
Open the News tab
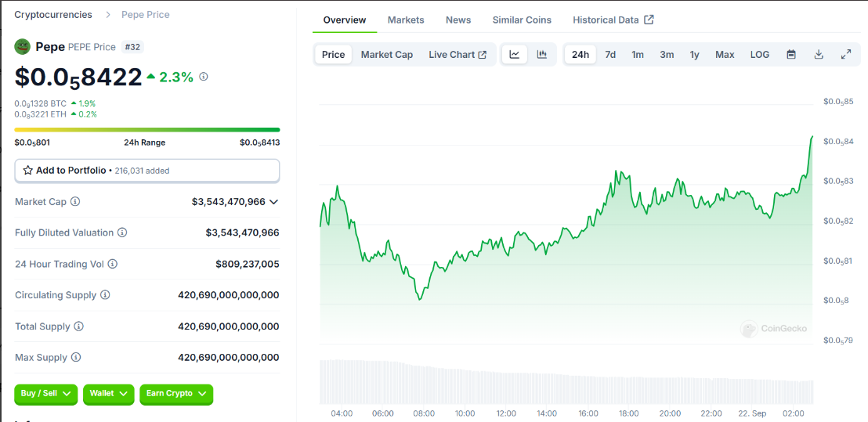458,20
